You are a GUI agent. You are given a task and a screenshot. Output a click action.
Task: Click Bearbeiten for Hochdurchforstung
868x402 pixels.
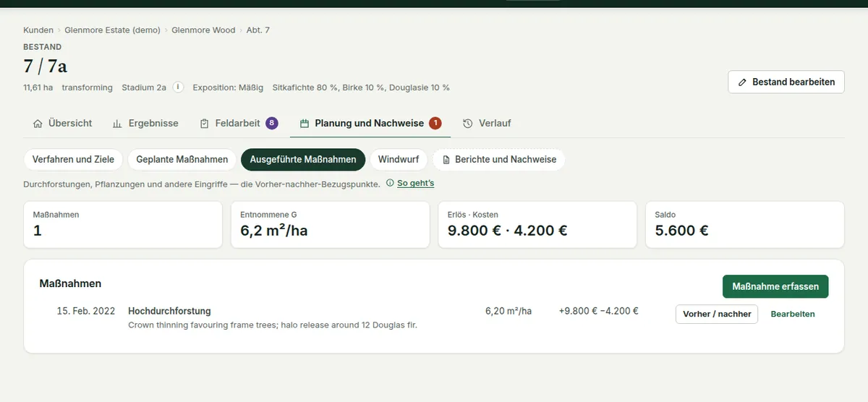793,314
